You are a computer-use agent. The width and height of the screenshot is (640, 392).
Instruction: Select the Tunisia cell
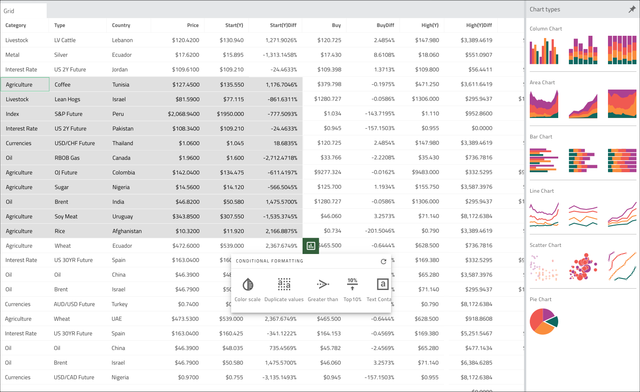121,85
